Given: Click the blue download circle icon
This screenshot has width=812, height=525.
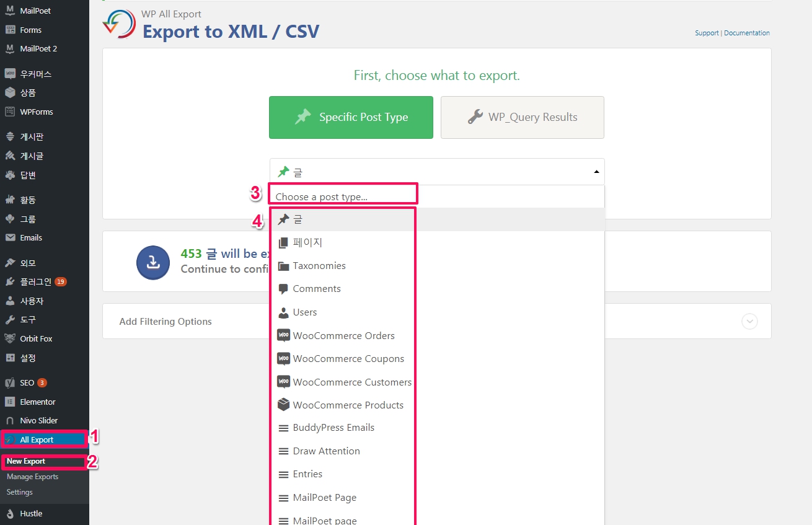Looking at the screenshot, I should (x=153, y=263).
